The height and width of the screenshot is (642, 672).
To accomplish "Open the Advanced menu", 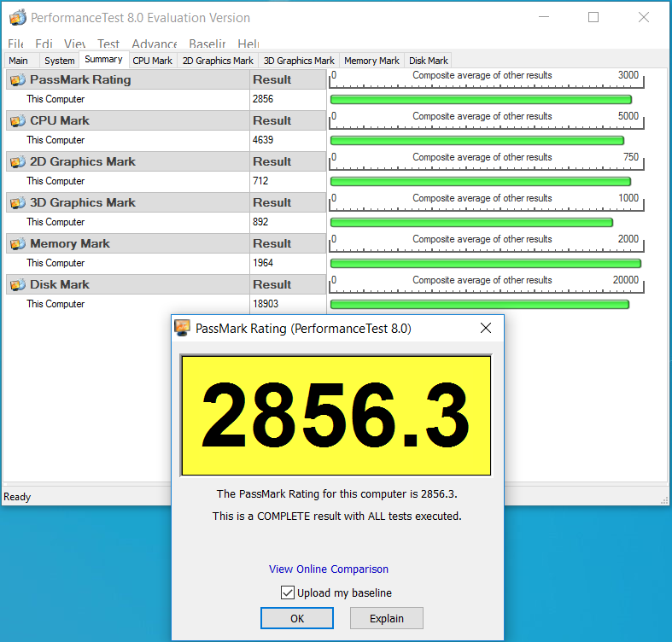I will 155,44.
